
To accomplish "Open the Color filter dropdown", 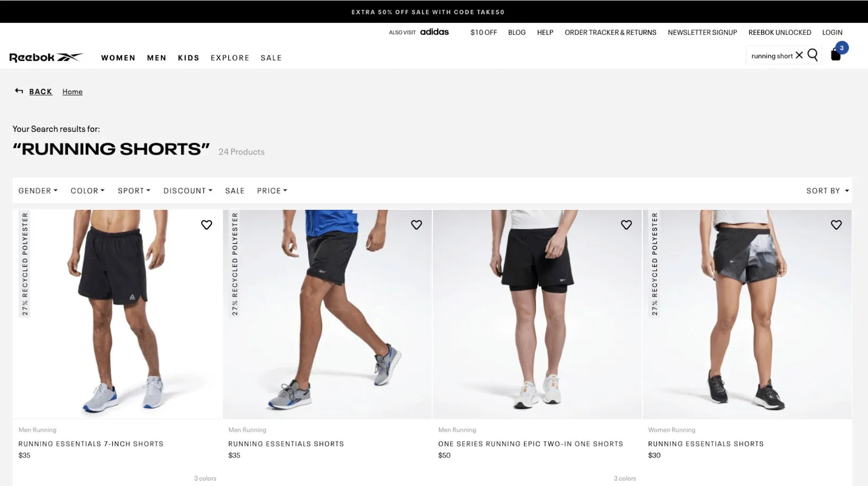I will click(x=87, y=191).
